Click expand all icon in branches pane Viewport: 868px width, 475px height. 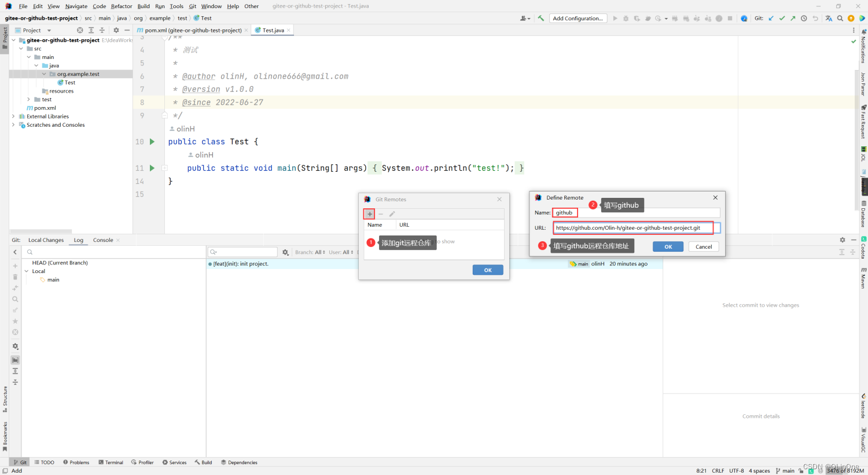tap(15, 371)
